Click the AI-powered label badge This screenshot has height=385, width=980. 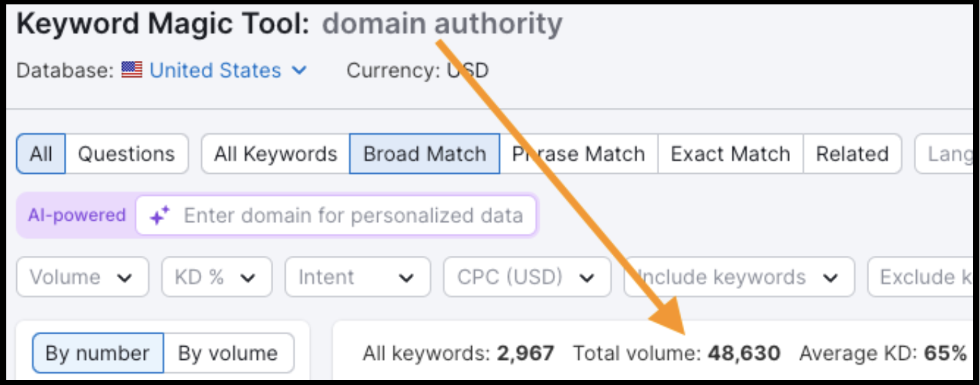(x=76, y=214)
